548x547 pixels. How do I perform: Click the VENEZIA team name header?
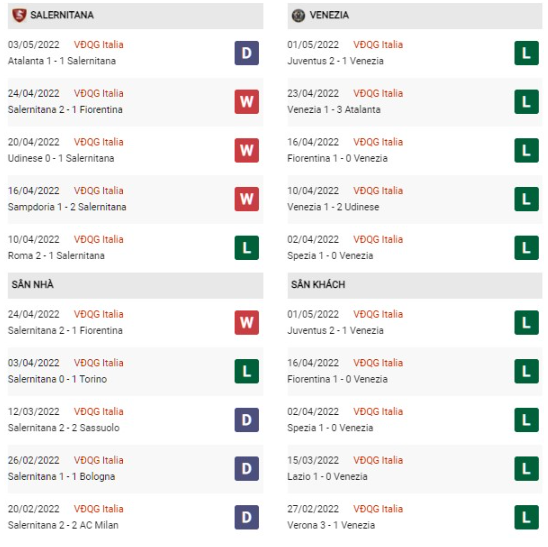click(329, 15)
